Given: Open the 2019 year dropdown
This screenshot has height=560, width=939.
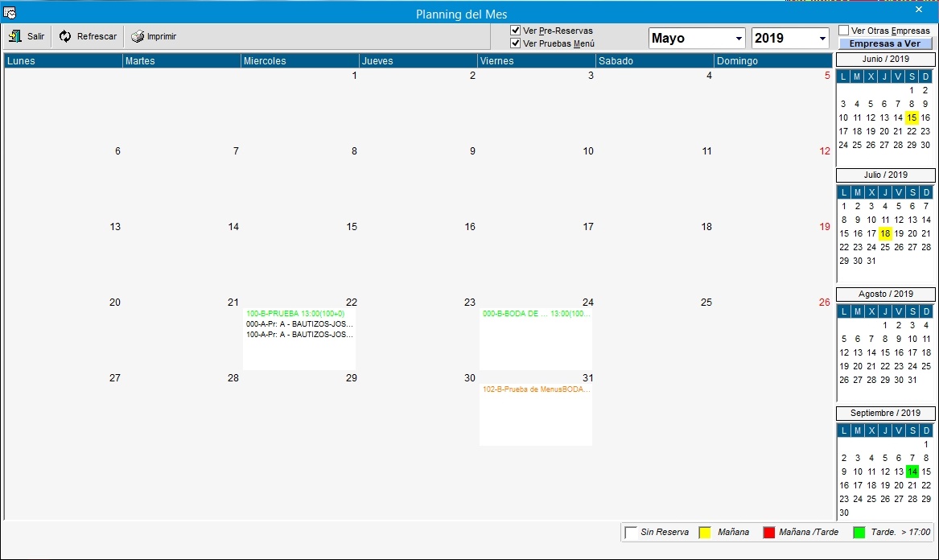Looking at the screenshot, I should (x=822, y=39).
